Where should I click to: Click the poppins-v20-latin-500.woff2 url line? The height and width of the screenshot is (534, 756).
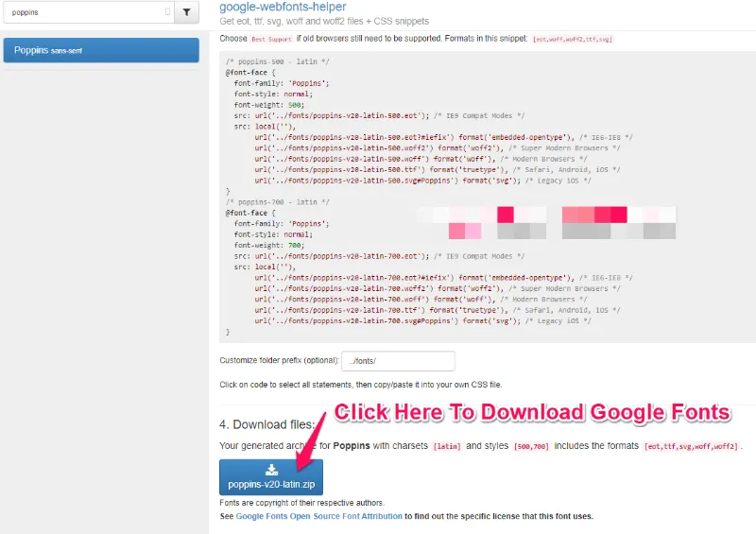click(438, 148)
